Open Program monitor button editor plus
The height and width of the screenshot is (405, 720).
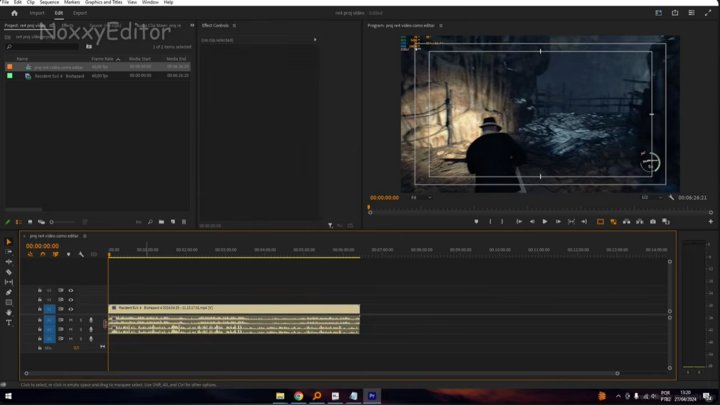pos(710,221)
